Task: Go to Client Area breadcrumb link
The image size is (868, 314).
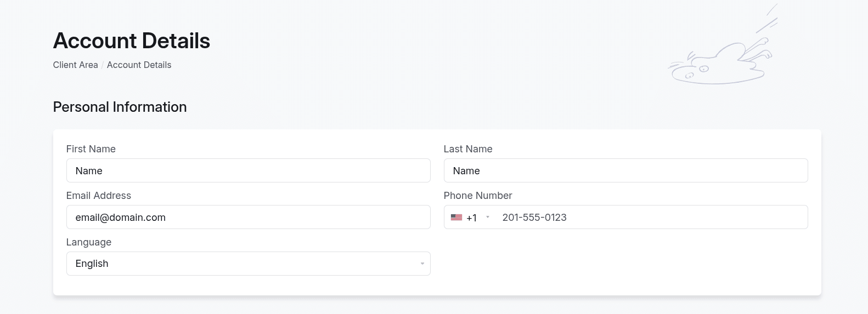Action: click(75, 65)
